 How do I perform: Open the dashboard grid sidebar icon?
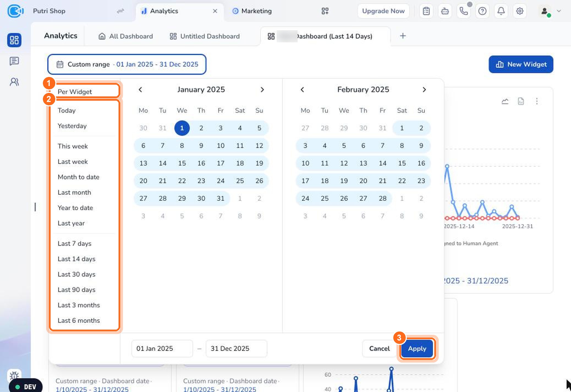[x=14, y=40]
